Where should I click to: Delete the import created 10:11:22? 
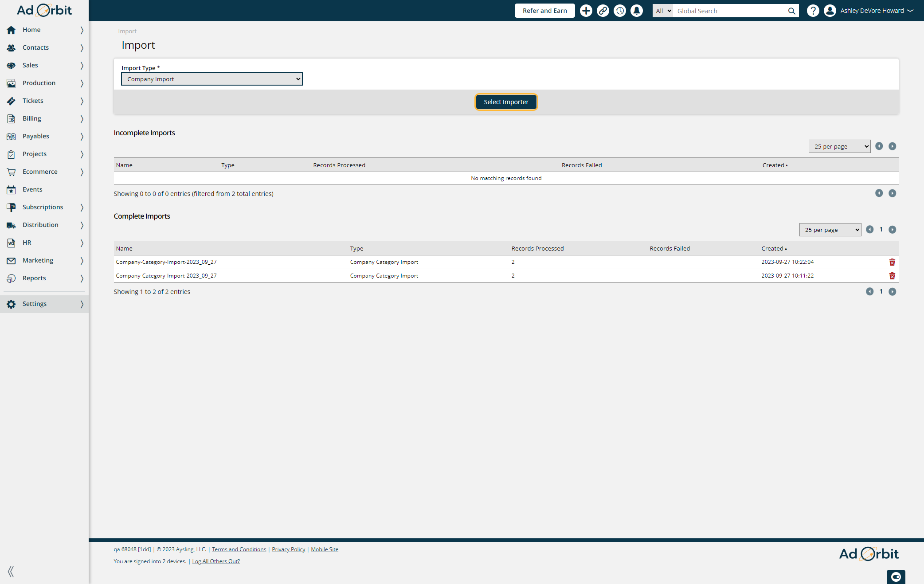[x=892, y=276]
